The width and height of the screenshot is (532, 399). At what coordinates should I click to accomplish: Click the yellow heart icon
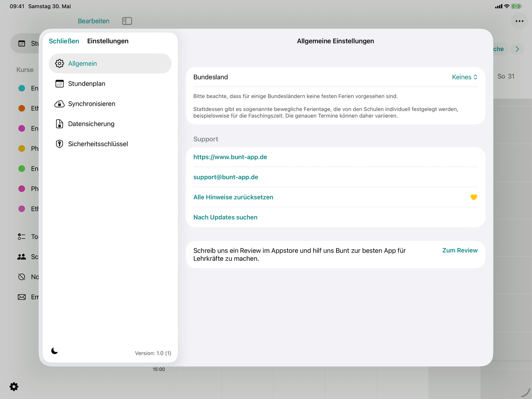pos(474,197)
